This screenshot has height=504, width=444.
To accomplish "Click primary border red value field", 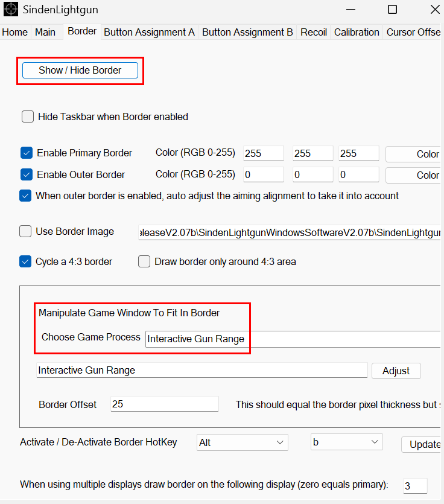I will [264, 153].
